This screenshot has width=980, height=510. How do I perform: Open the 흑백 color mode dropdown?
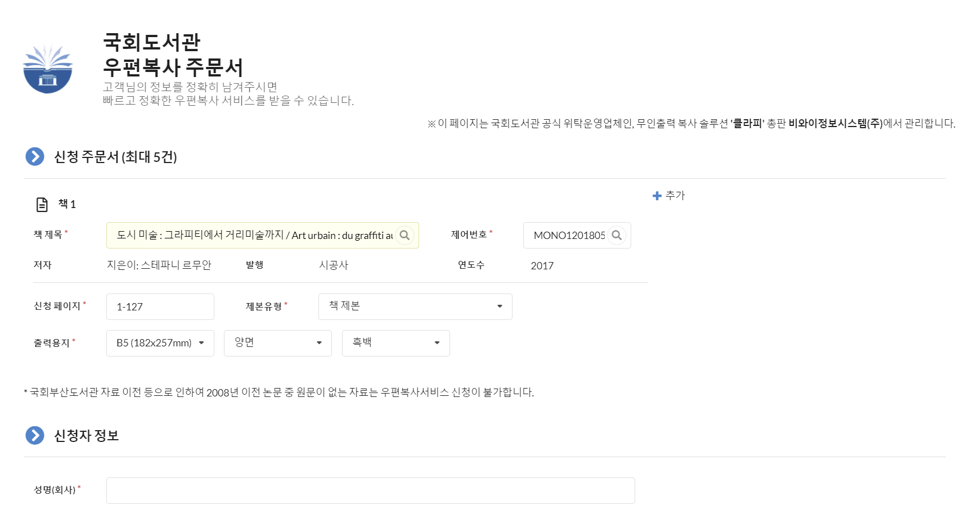coord(396,343)
